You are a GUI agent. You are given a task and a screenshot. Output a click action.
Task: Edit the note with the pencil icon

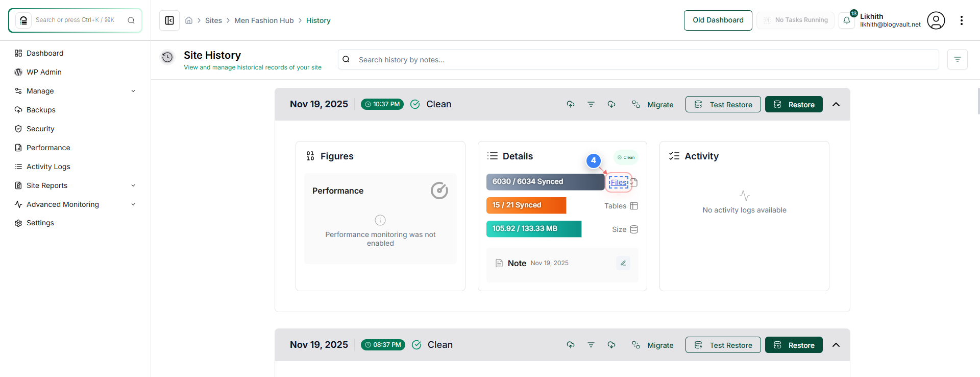click(623, 263)
